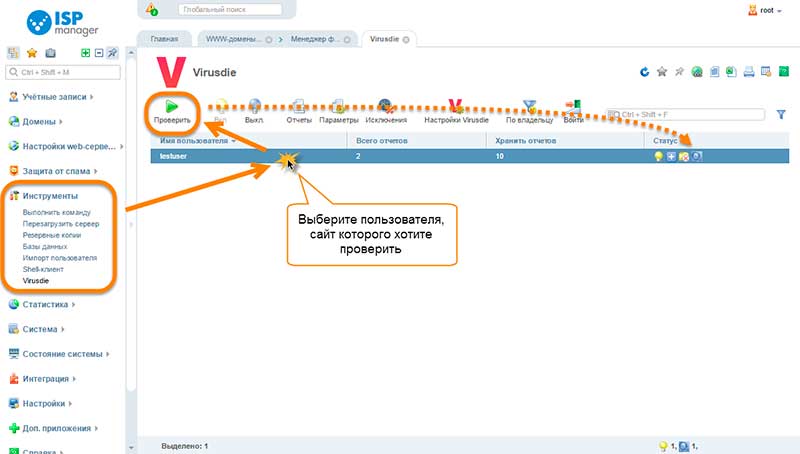Toggle the pin icon in sidebar header

tap(112, 53)
